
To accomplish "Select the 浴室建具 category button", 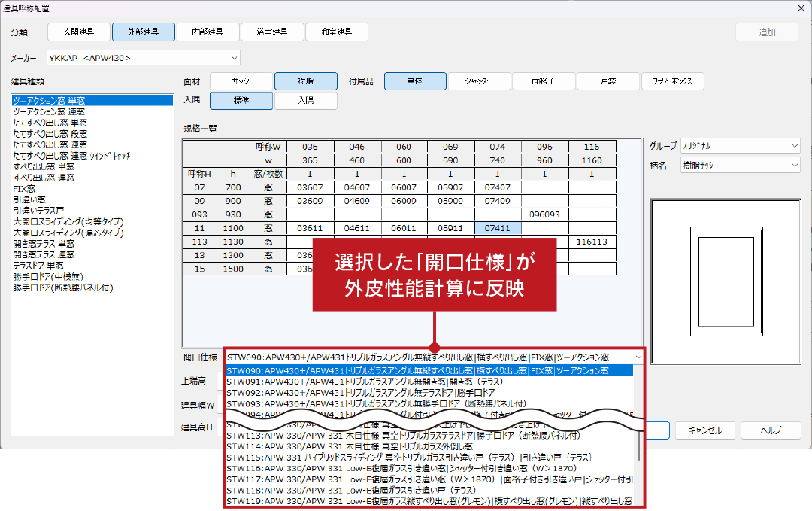I will 272,32.
